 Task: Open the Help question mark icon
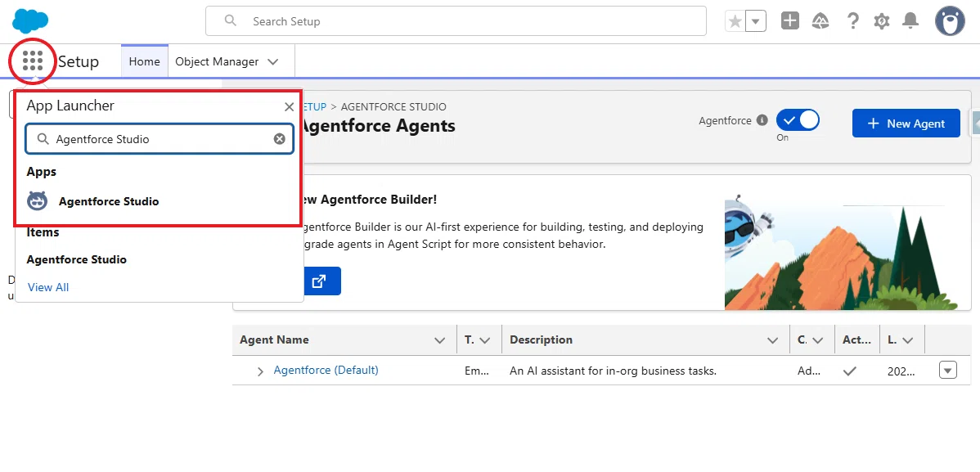[852, 21]
